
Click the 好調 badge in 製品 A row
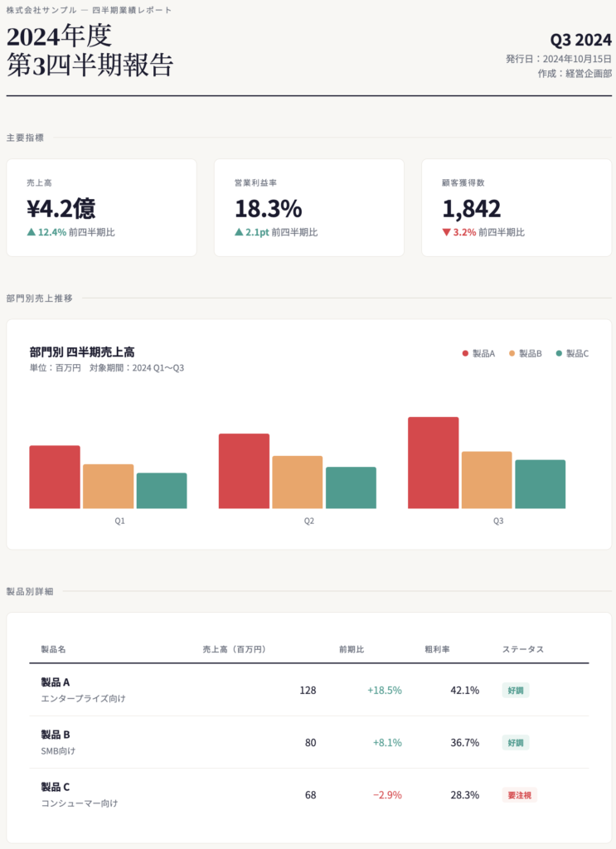(x=515, y=690)
